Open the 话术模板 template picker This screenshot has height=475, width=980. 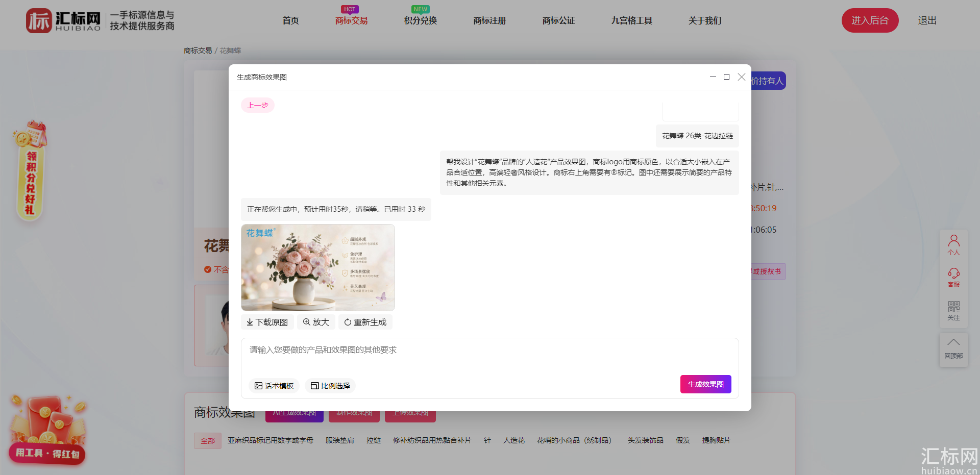tap(274, 386)
